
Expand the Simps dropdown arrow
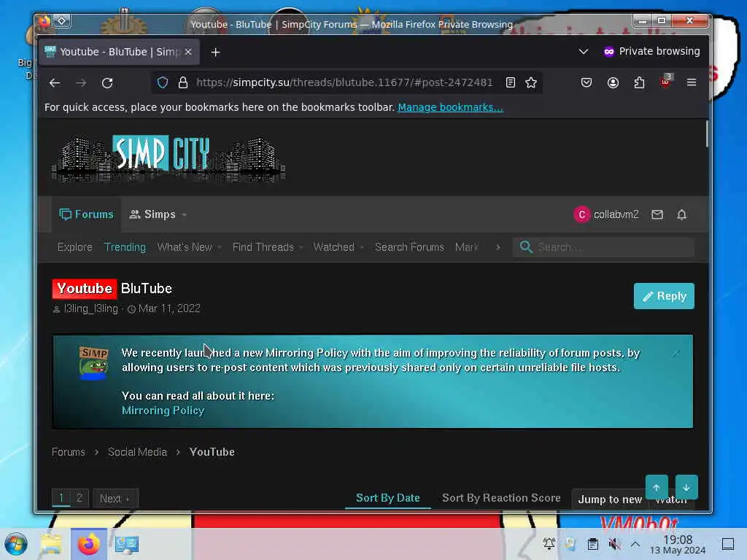click(185, 215)
